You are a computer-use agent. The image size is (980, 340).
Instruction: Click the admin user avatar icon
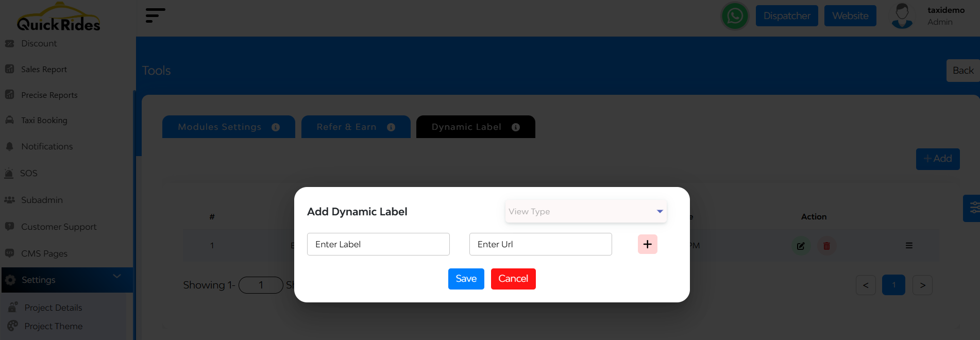902,16
